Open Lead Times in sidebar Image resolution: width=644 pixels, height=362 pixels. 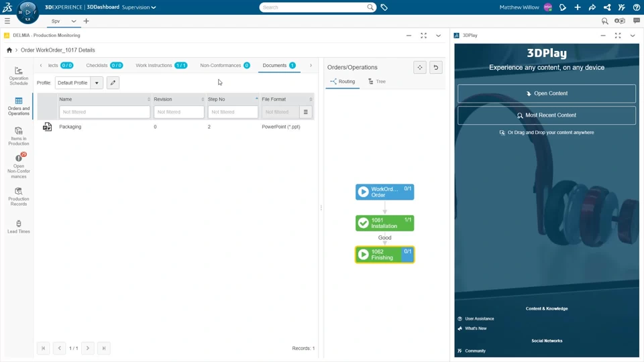pos(19,227)
